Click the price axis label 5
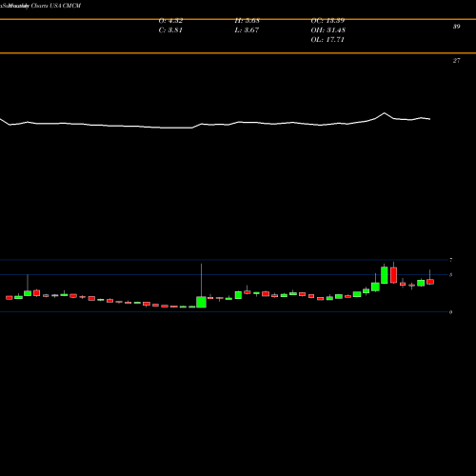Screen dimensions: 476x476 451,275
